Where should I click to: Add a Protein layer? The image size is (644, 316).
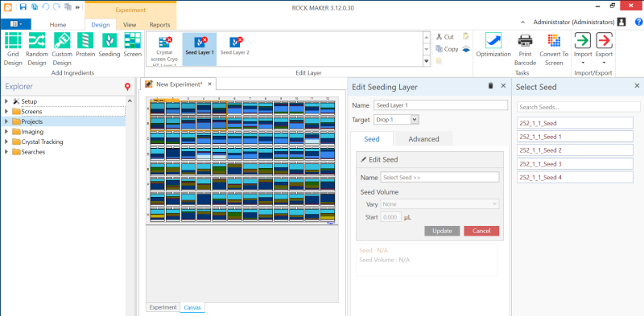[x=85, y=45]
